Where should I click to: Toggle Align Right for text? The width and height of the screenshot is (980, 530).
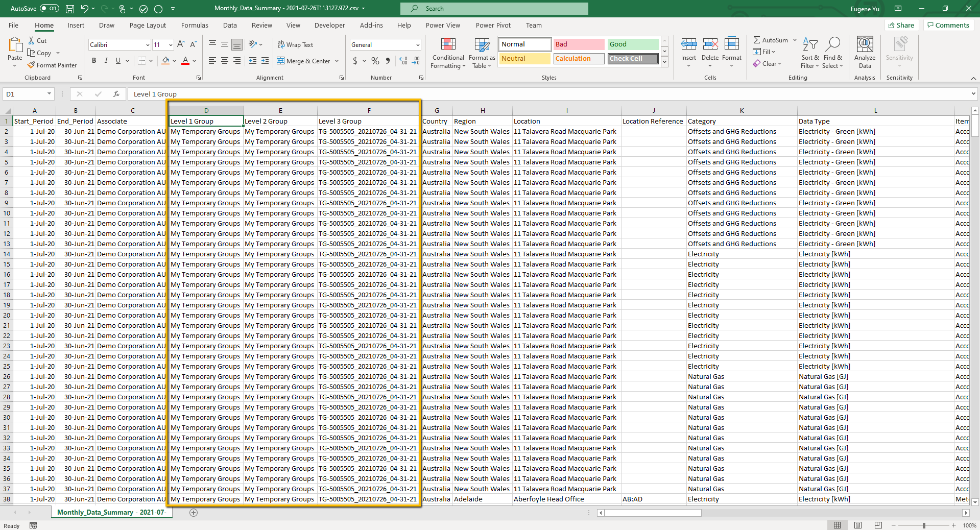pyautogui.click(x=237, y=61)
